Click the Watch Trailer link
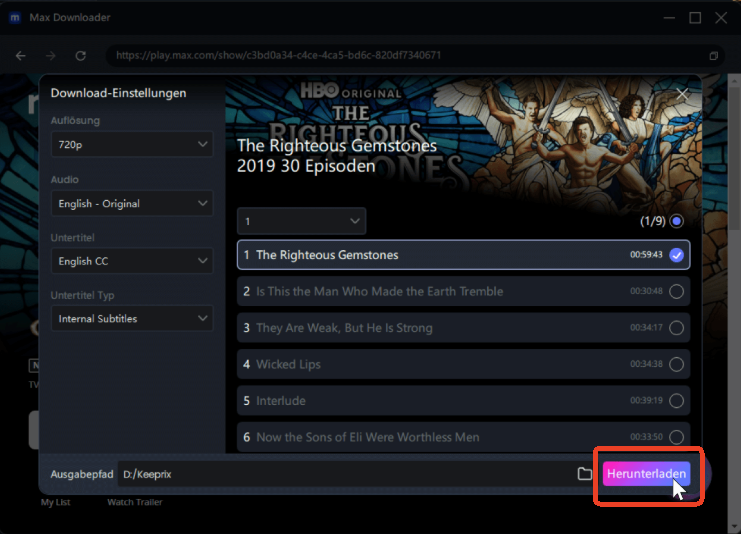 point(134,502)
